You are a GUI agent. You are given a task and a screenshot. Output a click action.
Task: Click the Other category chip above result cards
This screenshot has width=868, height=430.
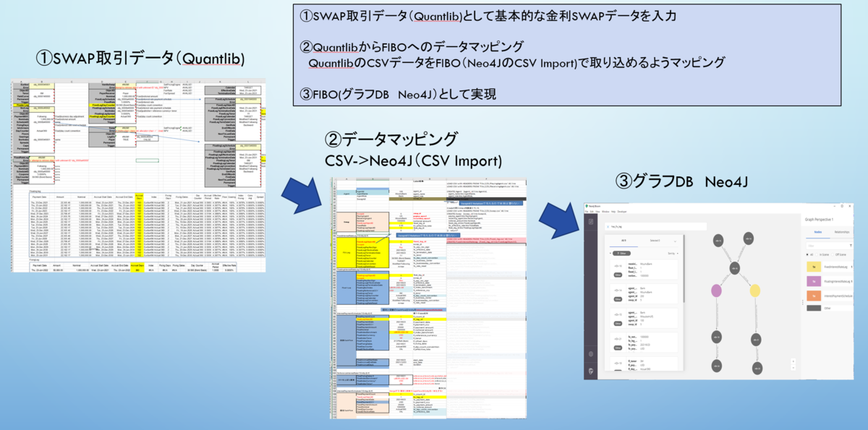pyautogui.click(x=621, y=253)
